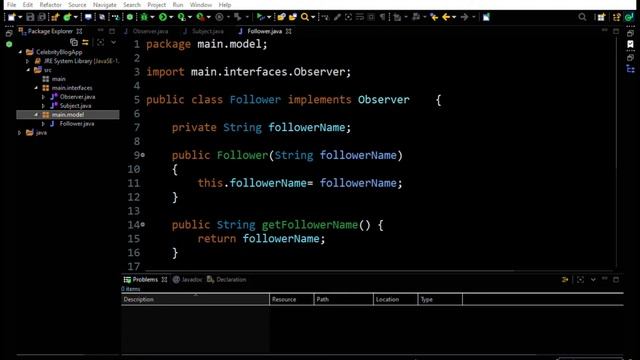This screenshot has width=640, height=360.
Task: Click the Quick Access search icon
Action: pos(582,17)
